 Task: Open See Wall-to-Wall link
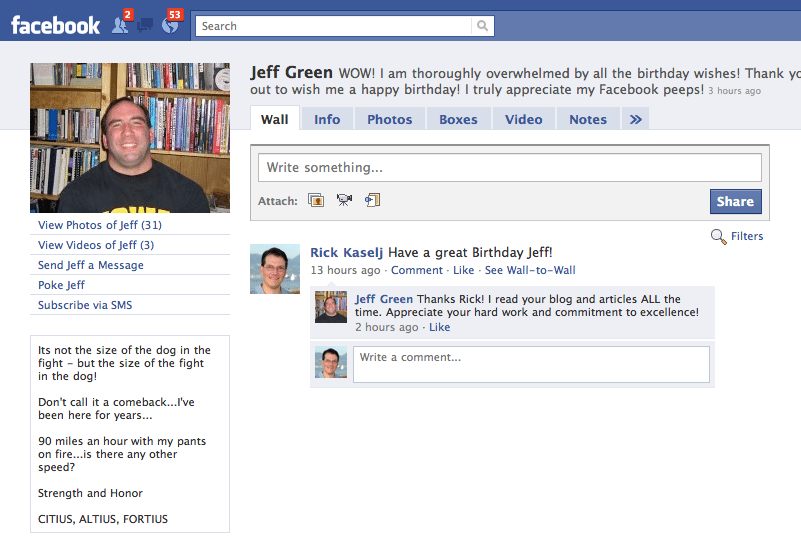point(530,270)
